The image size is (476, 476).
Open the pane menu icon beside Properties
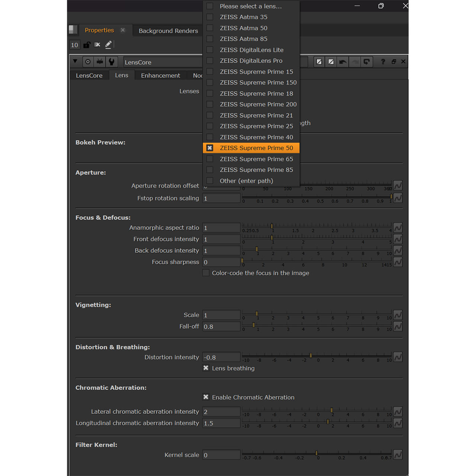pos(73,30)
